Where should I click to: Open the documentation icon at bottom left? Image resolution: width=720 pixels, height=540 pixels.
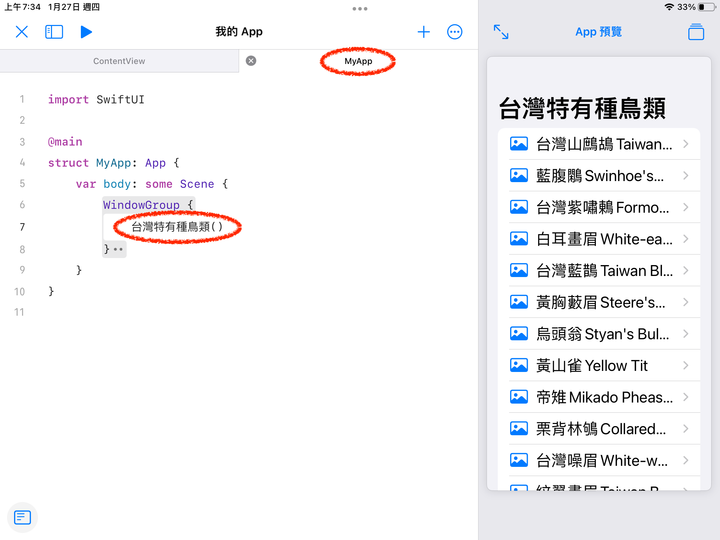tap(22, 518)
